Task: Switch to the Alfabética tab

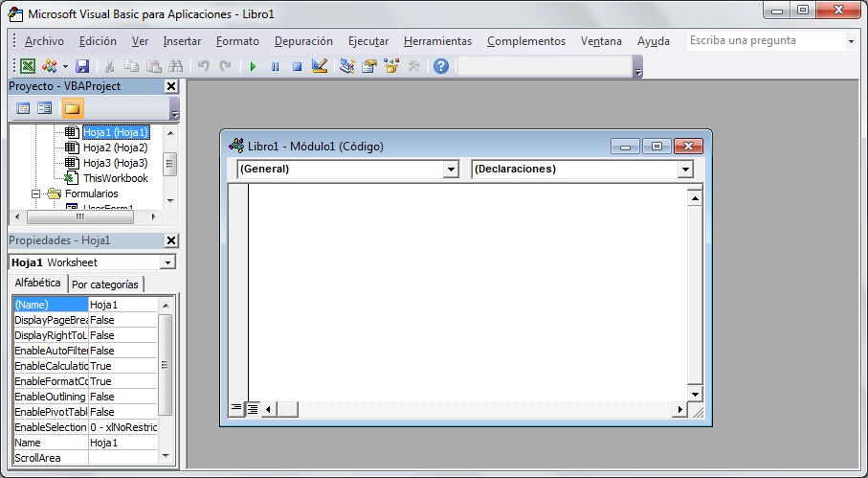Action: [x=37, y=283]
